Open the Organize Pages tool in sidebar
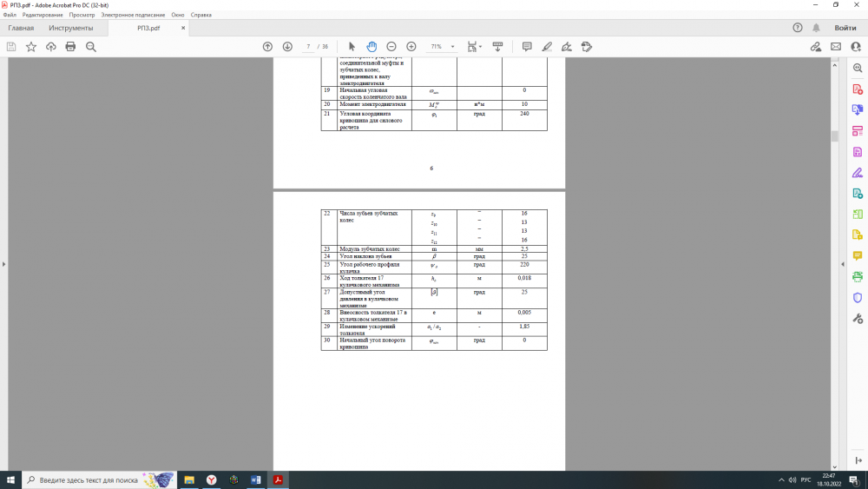The height and width of the screenshot is (489, 868). click(858, 130)
